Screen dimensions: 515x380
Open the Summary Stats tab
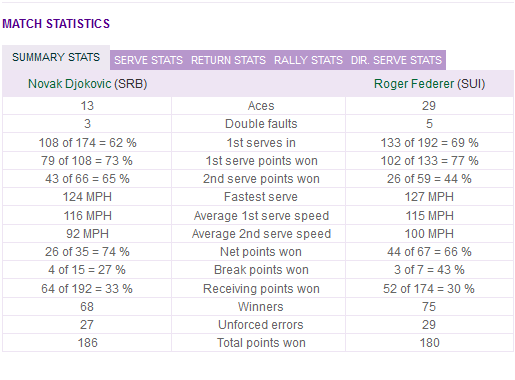click(x=56, y=57)
